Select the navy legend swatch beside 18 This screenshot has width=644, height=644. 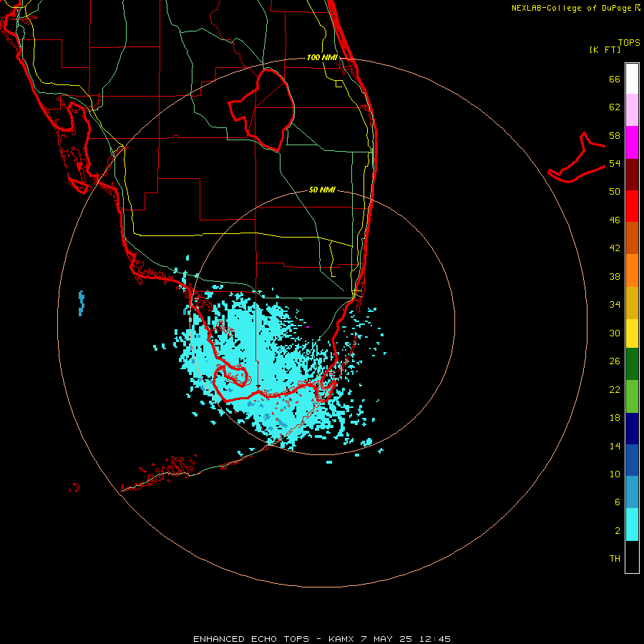tap(632, 429)
